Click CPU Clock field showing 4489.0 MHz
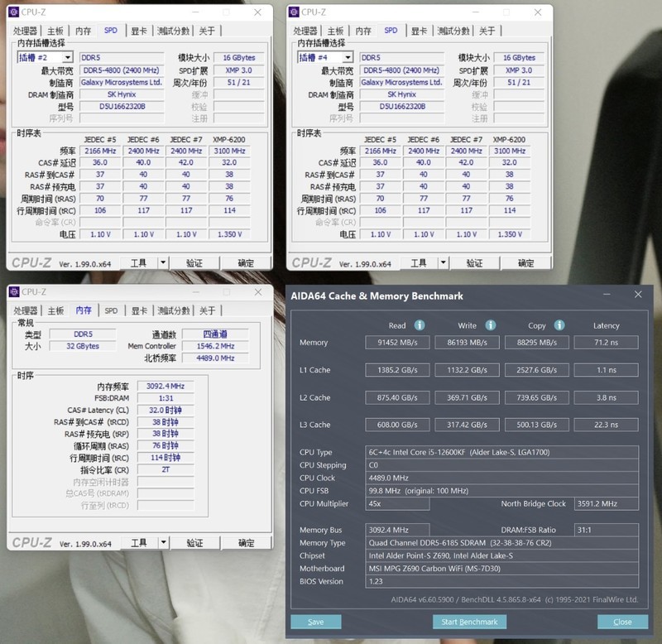Image resolution: width=662 pixels, height=644 pixels. pyautogui.click(x=501, y=478)
